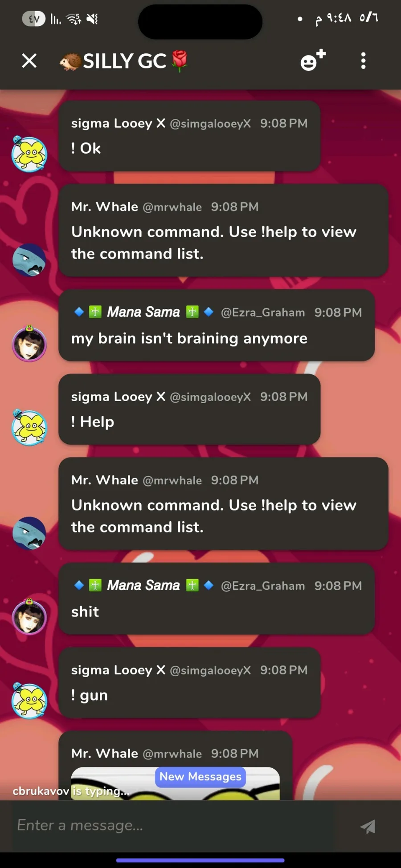Viewport: 401px width, 868px height.
Task: Open @mrwhale username on first reply
Action: point(172,207)
